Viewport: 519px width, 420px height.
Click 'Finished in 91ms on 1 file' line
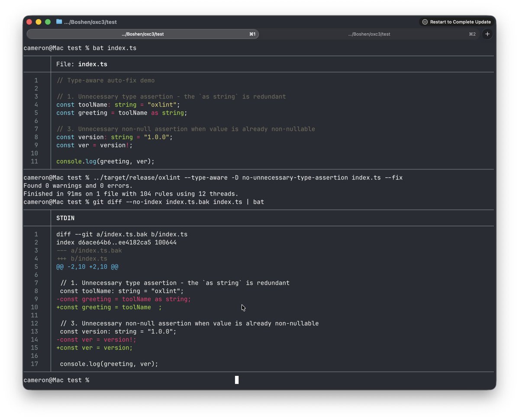131,194
